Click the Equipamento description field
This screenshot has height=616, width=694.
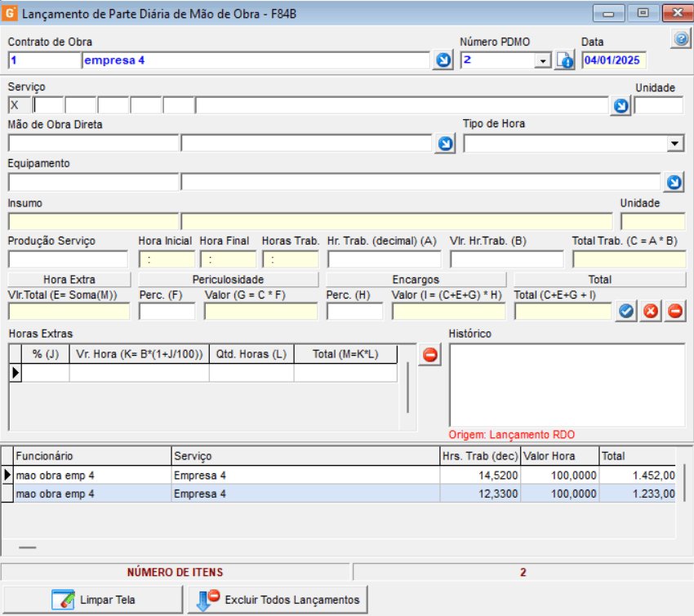point(421,182)
